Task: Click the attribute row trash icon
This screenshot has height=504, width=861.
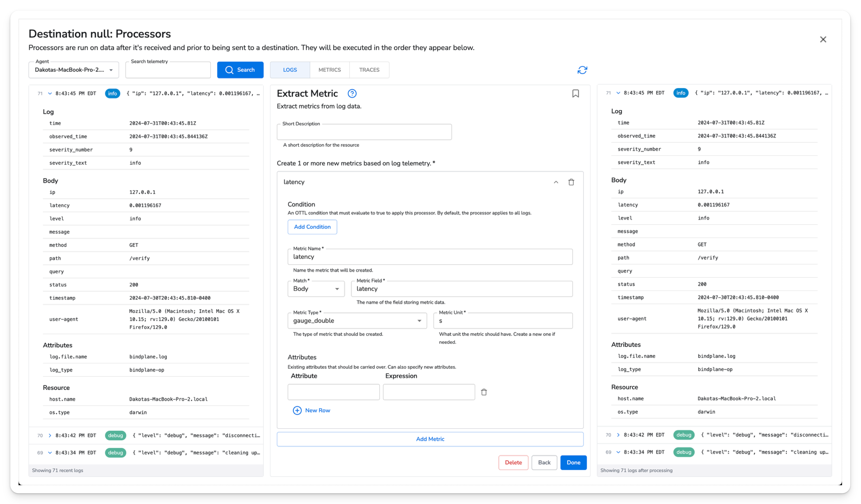Action: coord(484,392)
